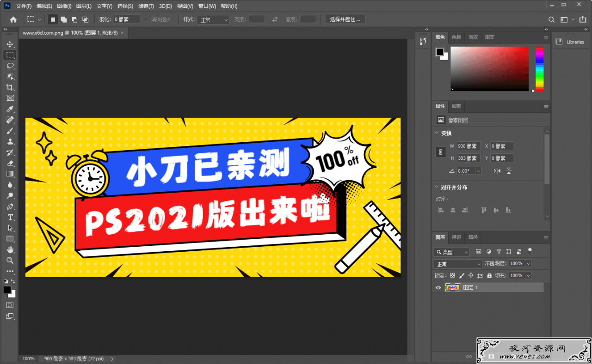Select the Gradient tool

(10, 174)
